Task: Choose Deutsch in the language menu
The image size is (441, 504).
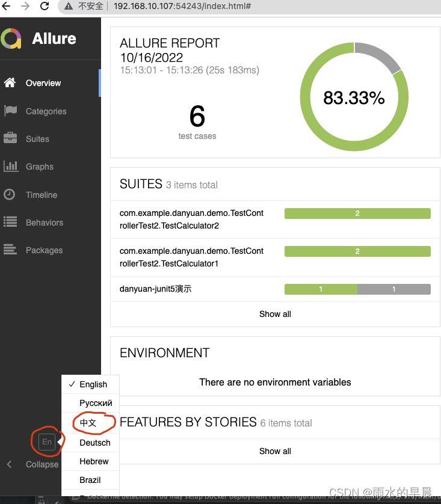Action: click(90, 443)
